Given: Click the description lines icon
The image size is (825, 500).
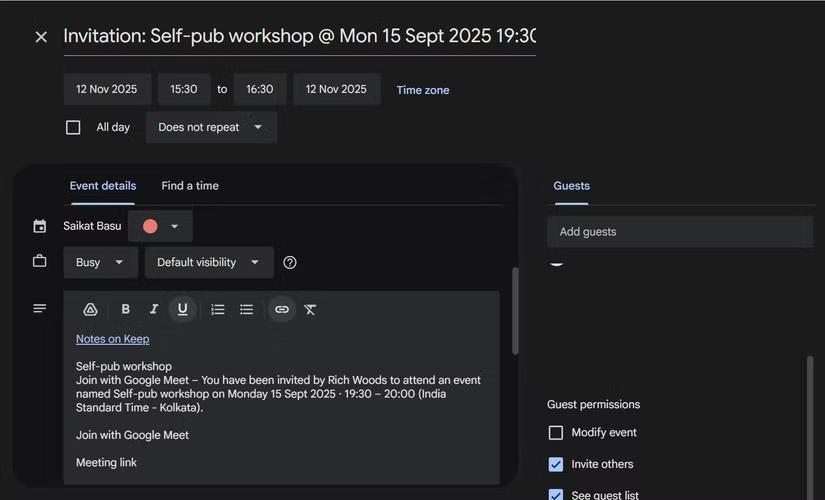Looking at the screenshot, I should point(39,308).
